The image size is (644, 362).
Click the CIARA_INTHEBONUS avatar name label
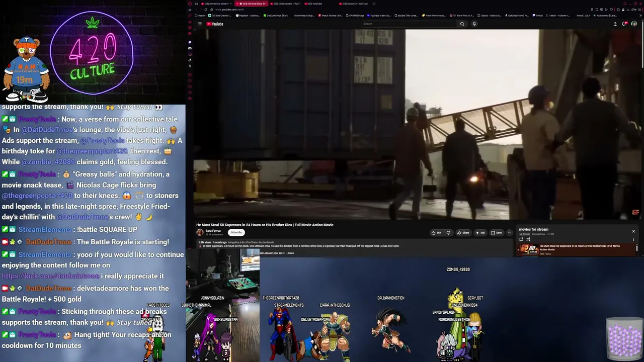(x=335, y=305)
